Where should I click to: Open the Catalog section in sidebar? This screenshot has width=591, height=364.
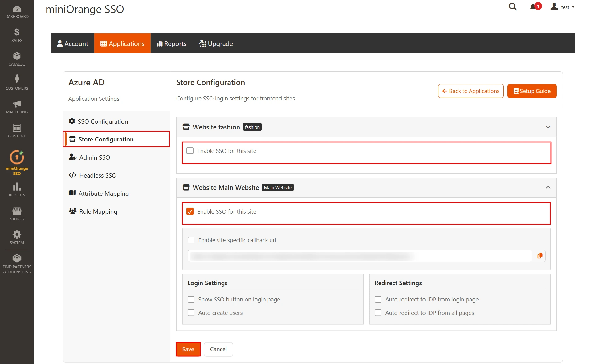[17, 58]
